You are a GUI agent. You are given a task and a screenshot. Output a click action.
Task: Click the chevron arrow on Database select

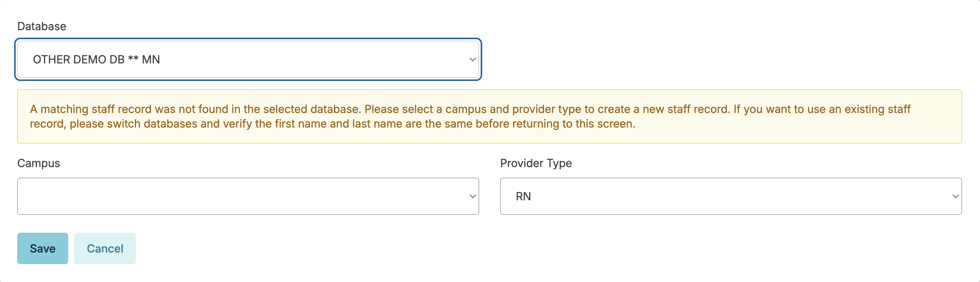click(x=472, y=59)
